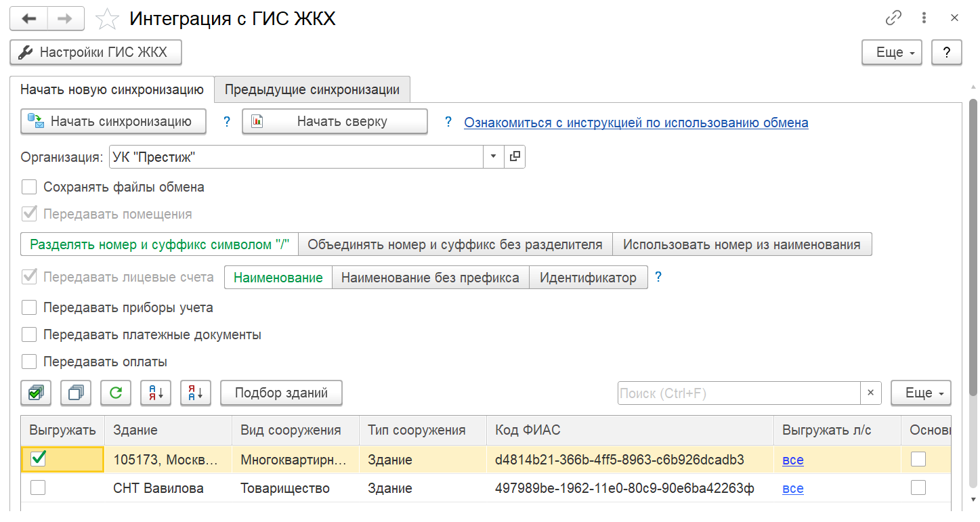Click the Подбор зданий button
Screen dimensions: 980x522
pos(281,393)
